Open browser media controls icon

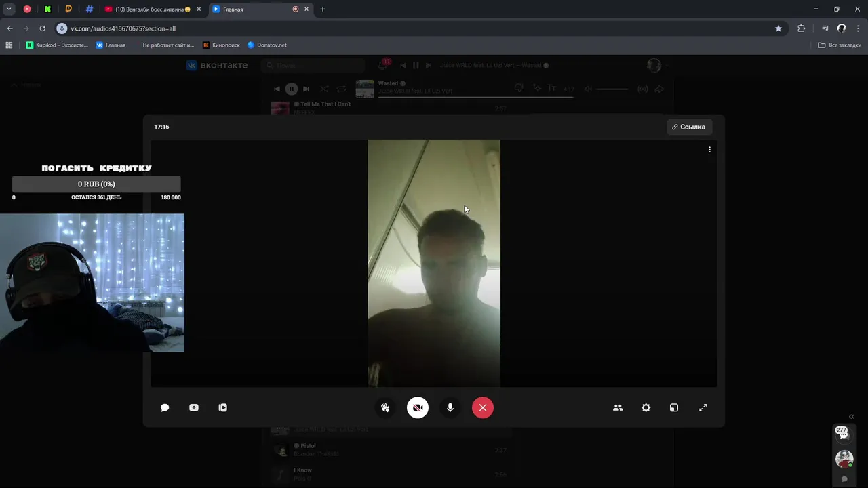point(825,28)
